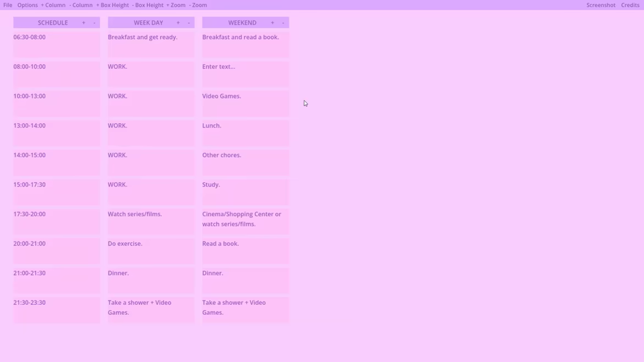Screen dimensions: 644x362
Task: Zoom in using + Zoom
Action: 176,5
